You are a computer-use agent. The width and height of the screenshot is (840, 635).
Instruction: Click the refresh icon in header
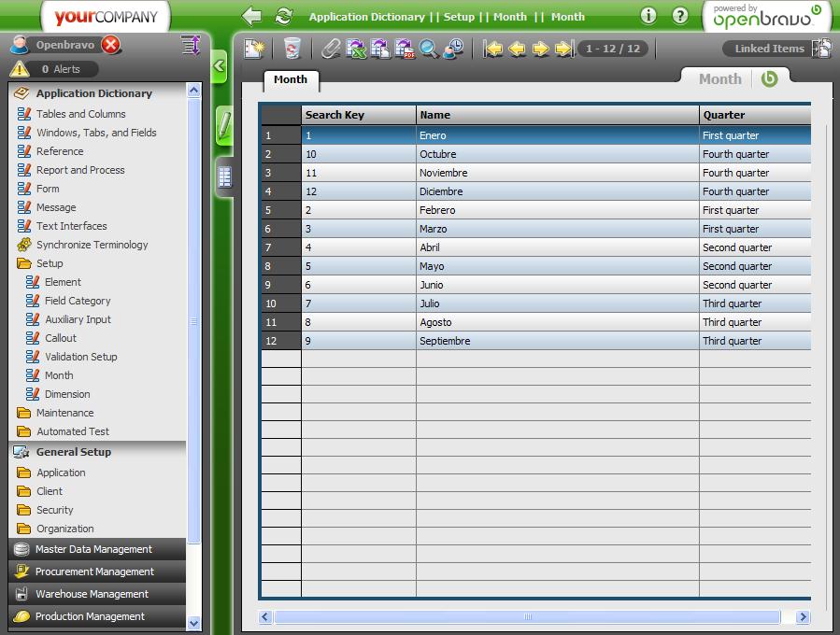click(283, 16)
